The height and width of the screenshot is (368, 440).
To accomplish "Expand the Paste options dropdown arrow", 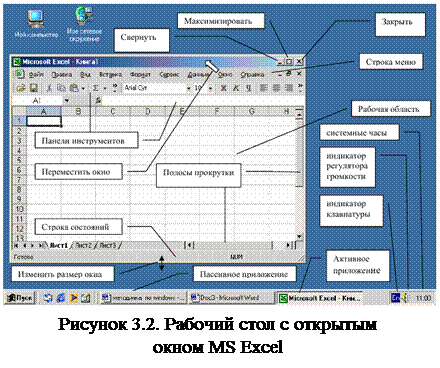I will 83,88.
